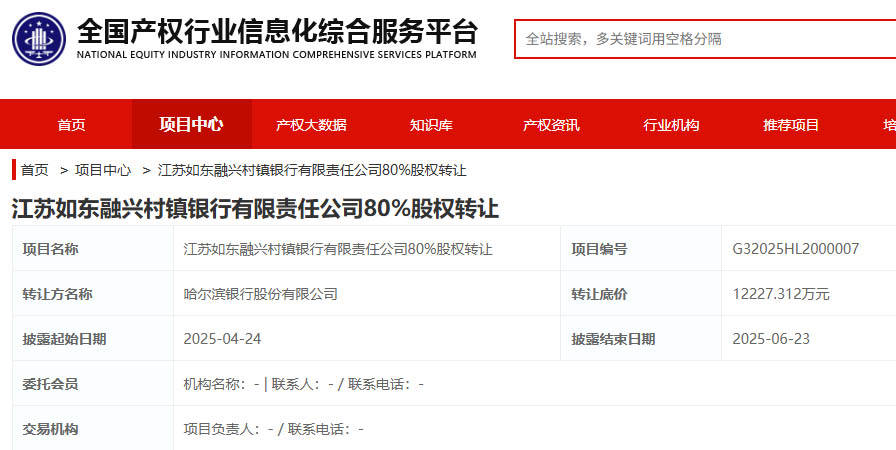This screenshot has width=896, height=450.
Task: Click the 机构名称 联系人 联系电话 row text
Action: [x=303, y=384]
